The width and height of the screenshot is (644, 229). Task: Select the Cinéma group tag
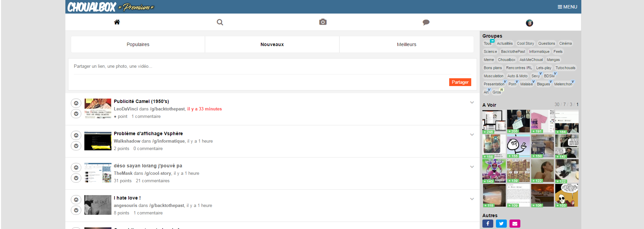pos(565,43)
